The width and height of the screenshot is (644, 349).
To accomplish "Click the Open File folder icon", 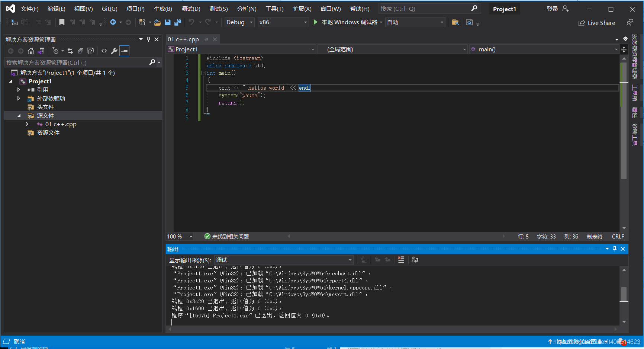I will [158, 23].
